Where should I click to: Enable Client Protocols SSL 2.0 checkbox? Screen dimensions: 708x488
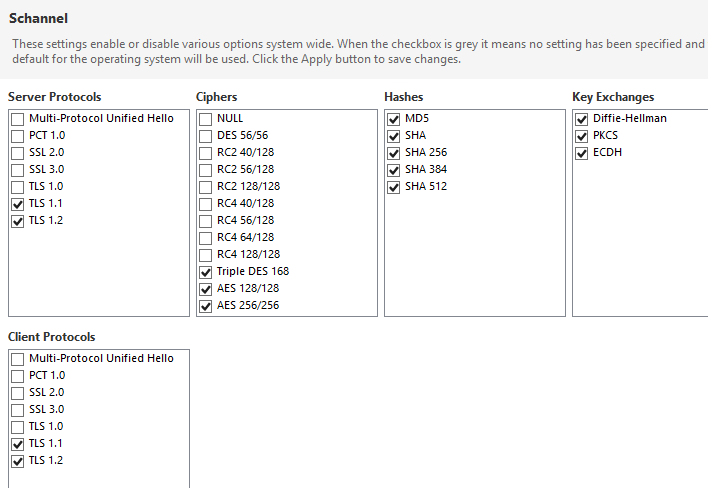point(18,393)
